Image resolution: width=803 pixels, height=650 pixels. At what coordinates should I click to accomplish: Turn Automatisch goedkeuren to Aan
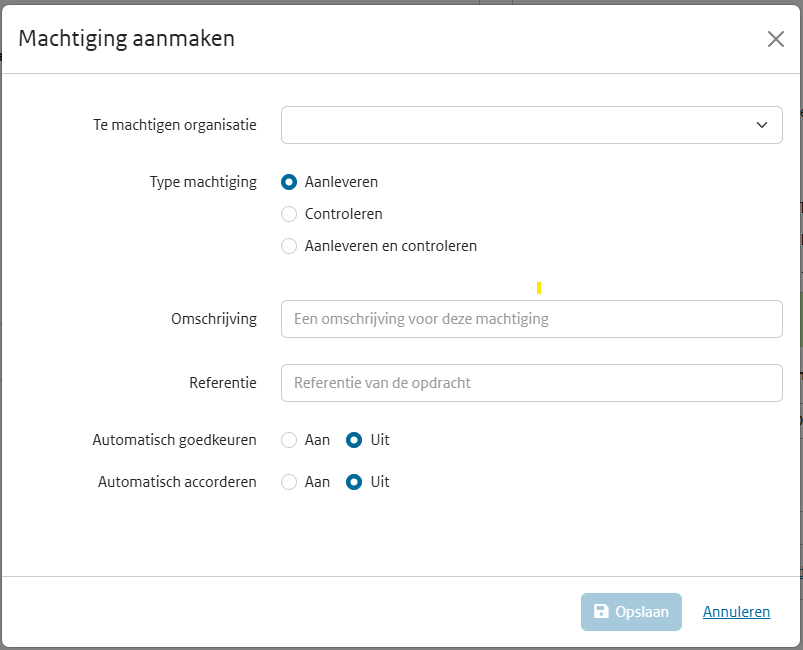289,440
